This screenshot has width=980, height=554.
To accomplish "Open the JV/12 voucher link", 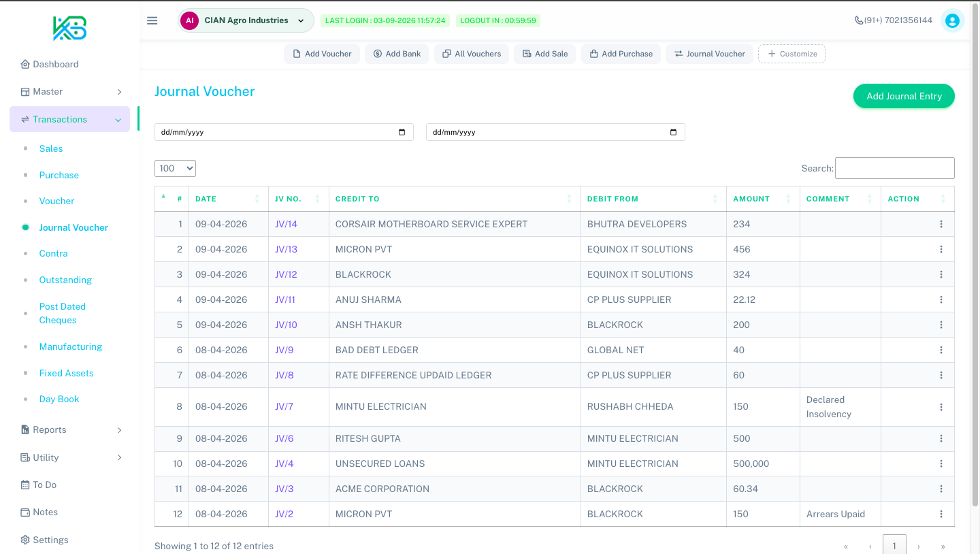I will 286,274.
